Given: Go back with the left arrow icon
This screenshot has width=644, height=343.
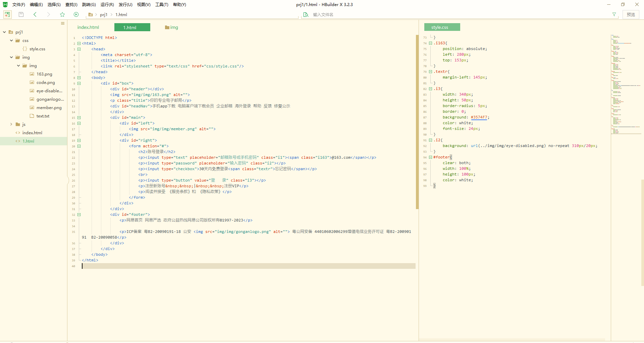Looking at the screenshot, I should [x=35, y=14].
